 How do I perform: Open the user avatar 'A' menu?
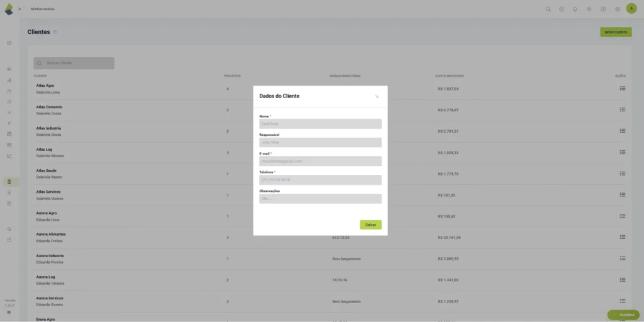pos(631,9)
